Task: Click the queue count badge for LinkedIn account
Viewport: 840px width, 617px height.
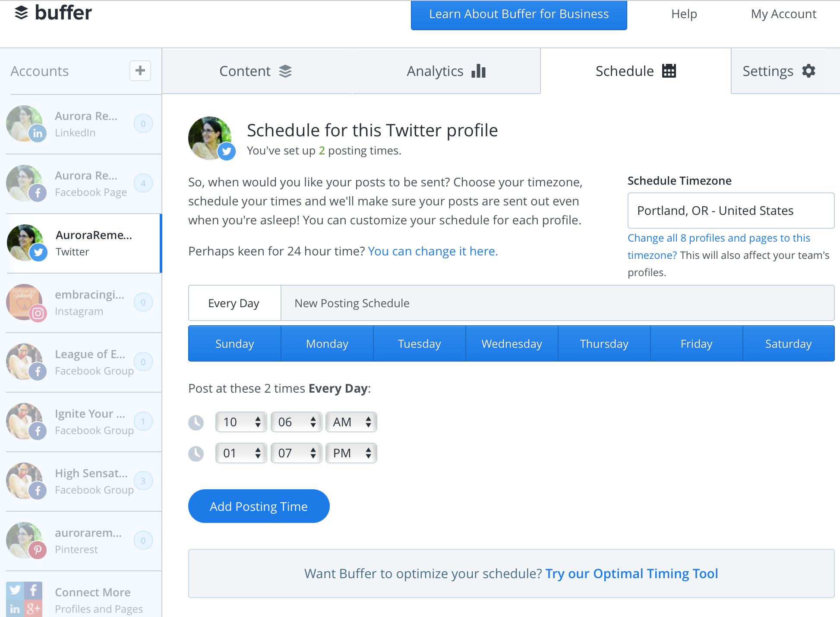Action: 143,124
